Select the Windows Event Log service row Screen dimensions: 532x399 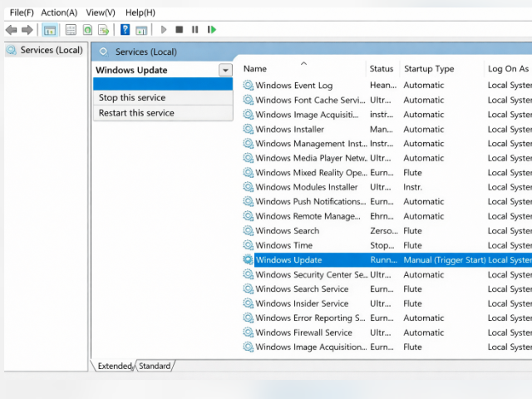(293, 86)
